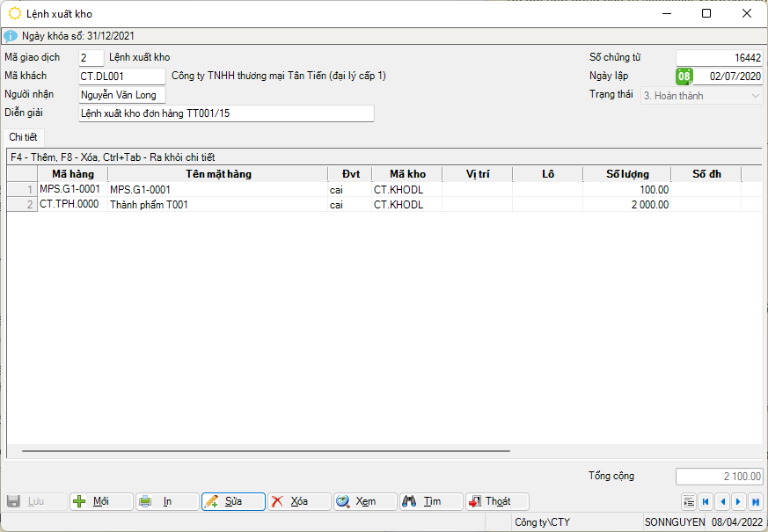Click the info icon next to Ngày khóa sổ
Image resolution: width=768 pixels, height=532 pixels.
(11, 36)
